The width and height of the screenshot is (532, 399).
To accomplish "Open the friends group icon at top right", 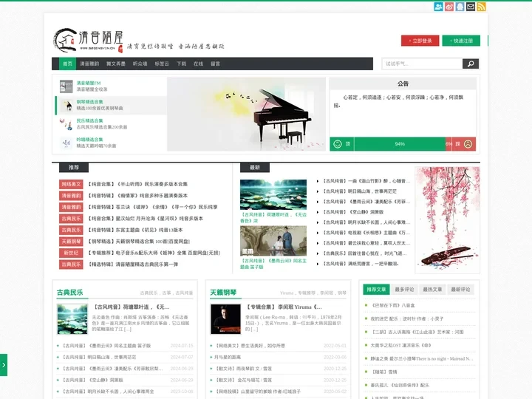I will pyautogui.click(x=438, y=7).
